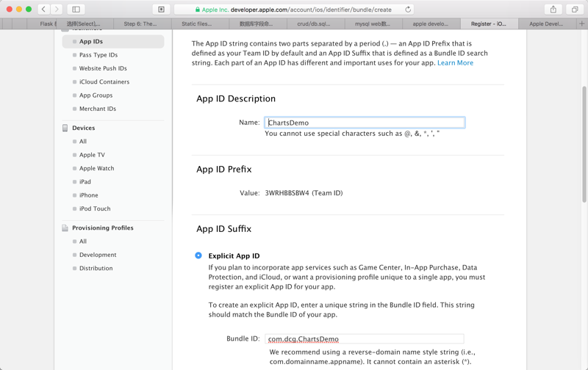588x370 pixels.
Task: Select iCloud Containers in sidebar
Action: 104,82
